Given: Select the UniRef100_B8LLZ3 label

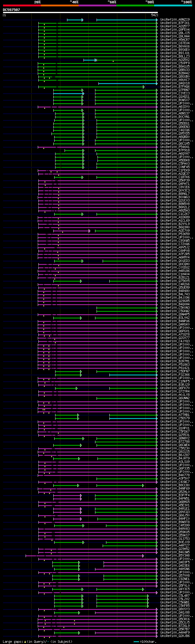Looking at the screenshot, I should [175, 57].
